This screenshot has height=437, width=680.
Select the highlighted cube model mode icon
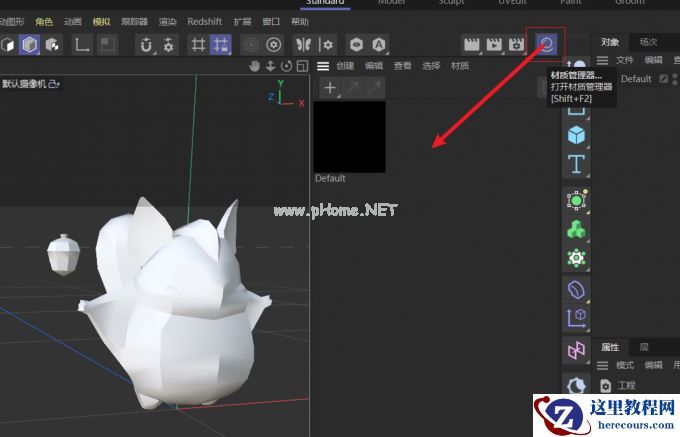point(29,45)
